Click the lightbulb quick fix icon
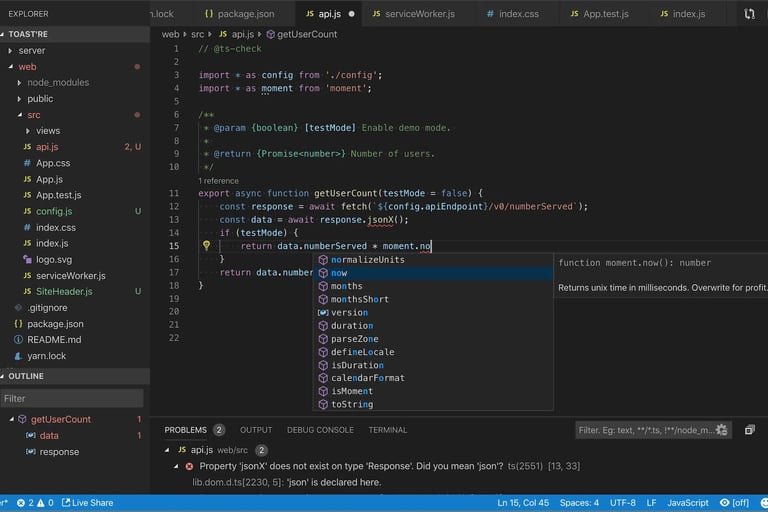This screenshot has width=768, height=512. click(206, 245)
